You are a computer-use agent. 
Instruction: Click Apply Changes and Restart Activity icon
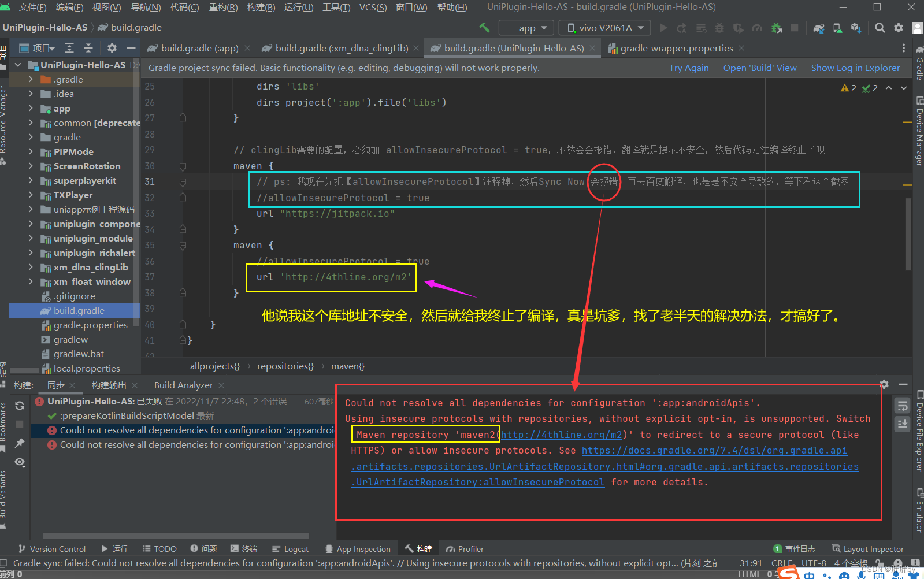point(682,28)
